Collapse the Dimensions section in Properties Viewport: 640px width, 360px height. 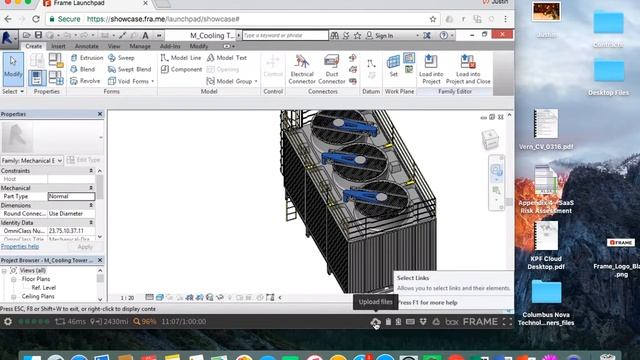(91, 205)
